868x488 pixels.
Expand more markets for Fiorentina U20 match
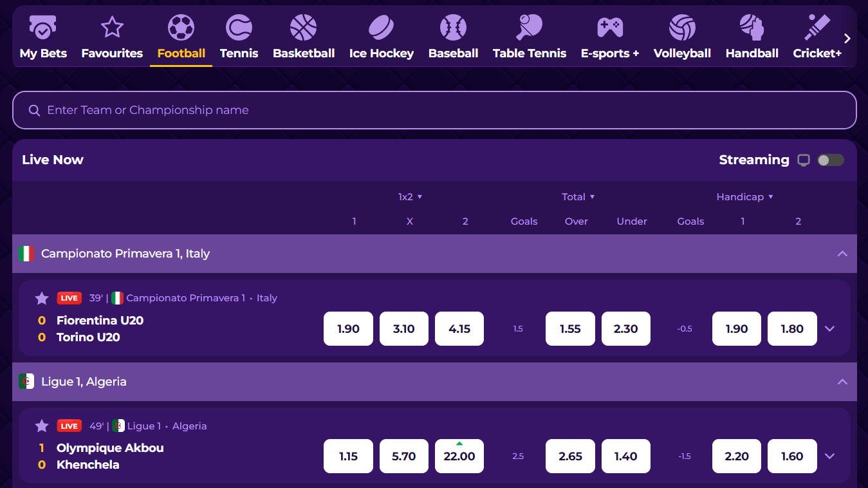[829, 329]
